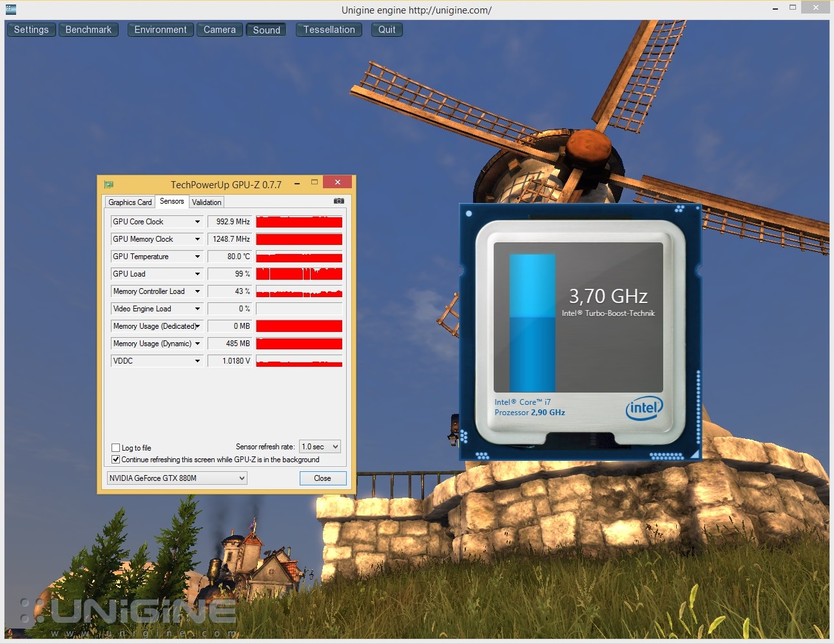Open the Benchmark menu in Unigine

tap(88, 30)
